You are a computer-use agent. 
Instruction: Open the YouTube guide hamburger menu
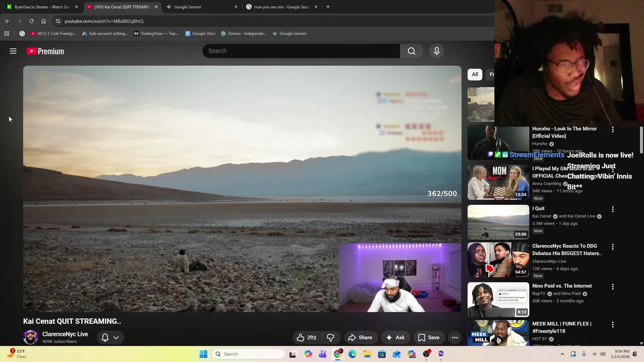(x=13, y=51)
